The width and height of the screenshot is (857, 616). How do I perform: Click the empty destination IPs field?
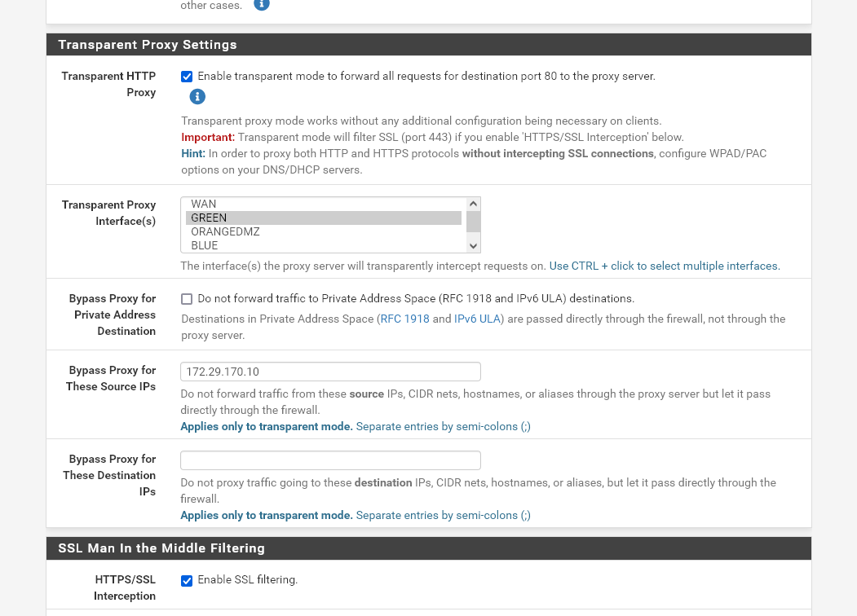329,460
